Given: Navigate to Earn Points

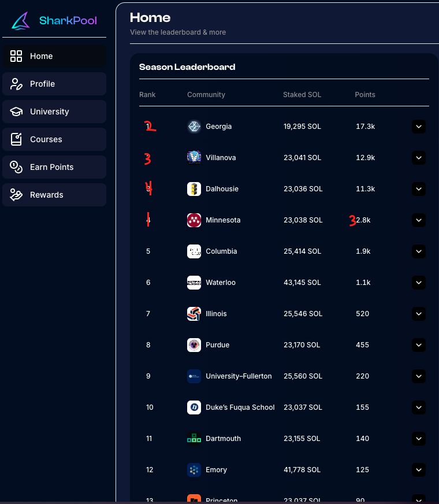Looking at the screenshot, I should tap(54, 167).
